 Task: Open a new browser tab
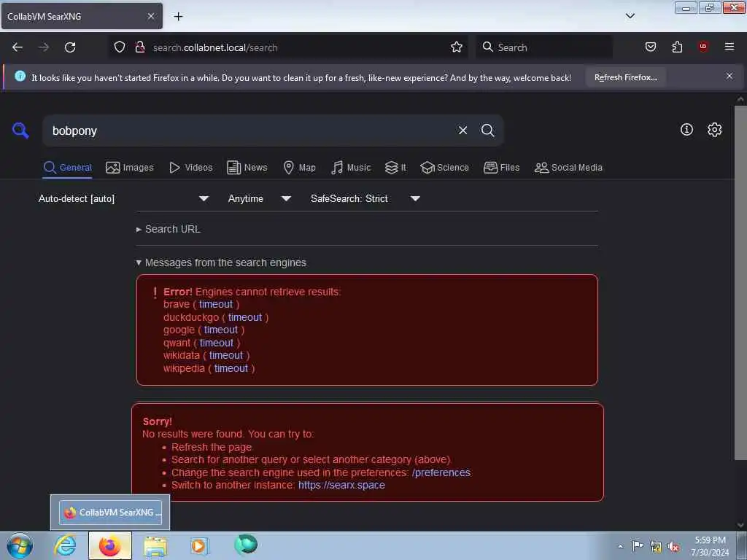(x=178, y=17)
